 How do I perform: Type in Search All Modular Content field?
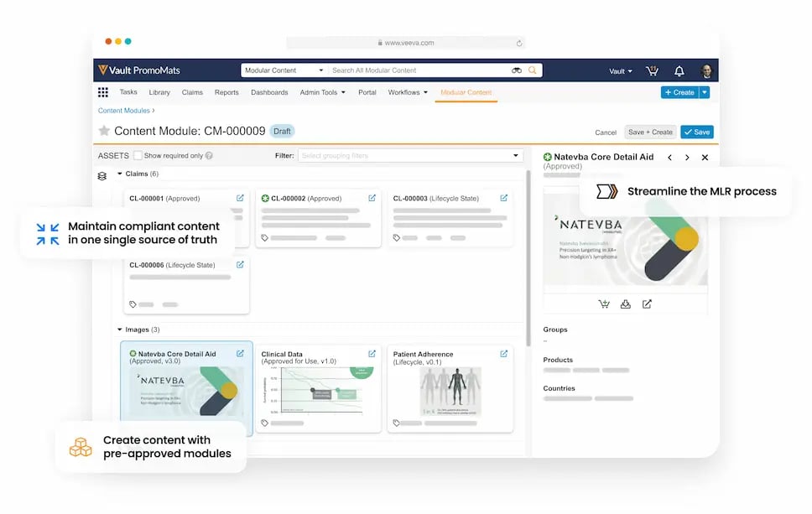[419, 70]
